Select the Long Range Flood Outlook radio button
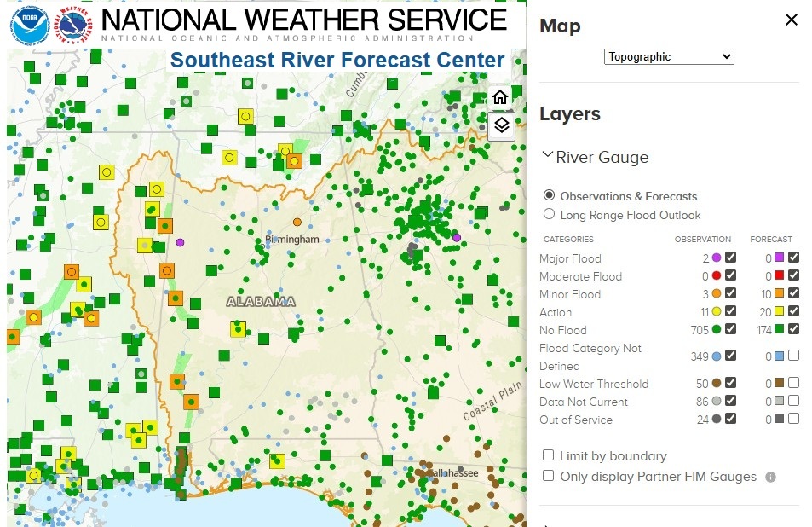 (x=549, y=215)
